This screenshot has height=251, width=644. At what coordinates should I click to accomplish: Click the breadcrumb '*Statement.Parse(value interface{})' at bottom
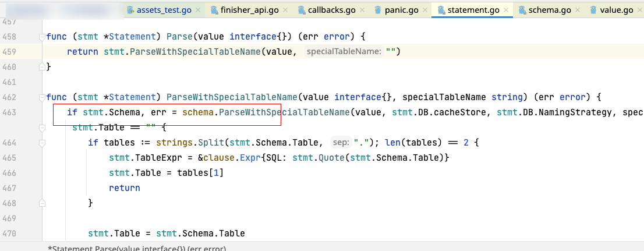click(x=137, y=249)
